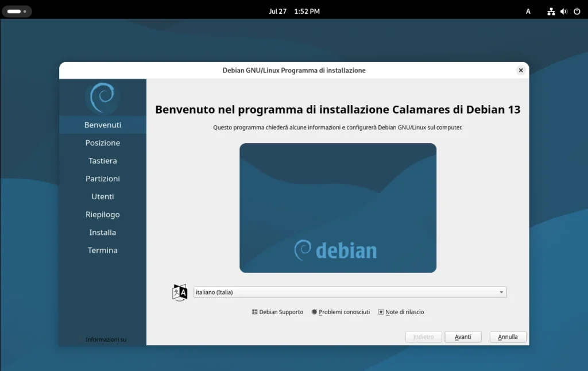This screenshot has width=588, height=371.
Task: Select the Riepilogo step in the sidebar
Action: (x=103, y=214)
